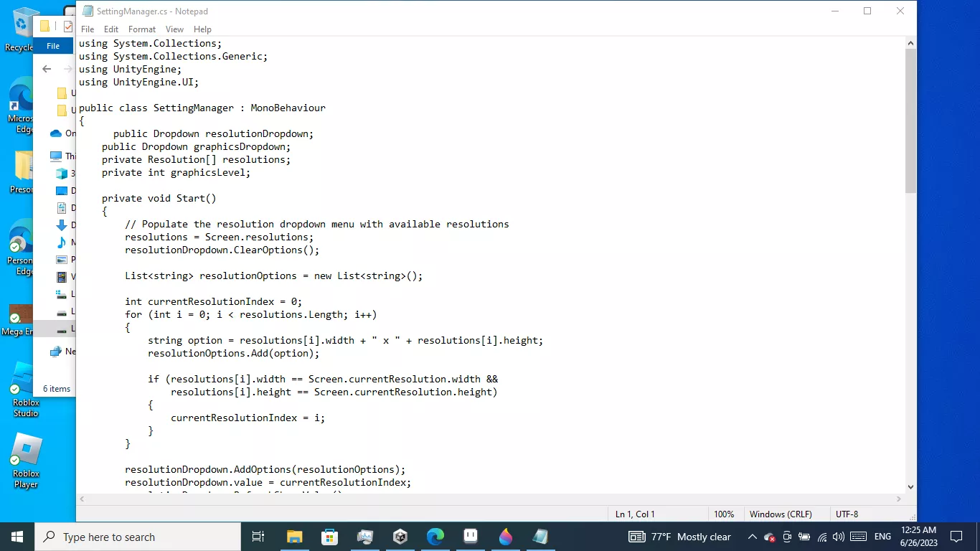Open the Format menu in Notepad
Screen dimensions: 980x551
click(141, 29)
